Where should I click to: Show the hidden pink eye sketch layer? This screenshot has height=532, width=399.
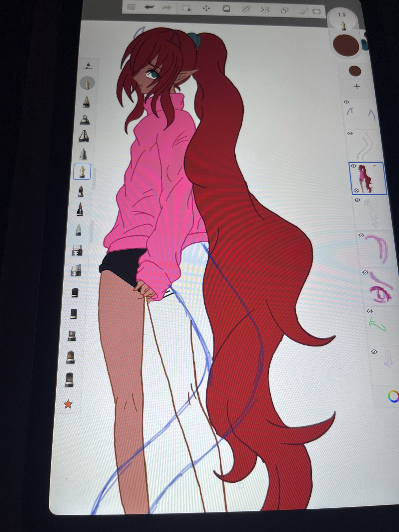coord(365,273)
